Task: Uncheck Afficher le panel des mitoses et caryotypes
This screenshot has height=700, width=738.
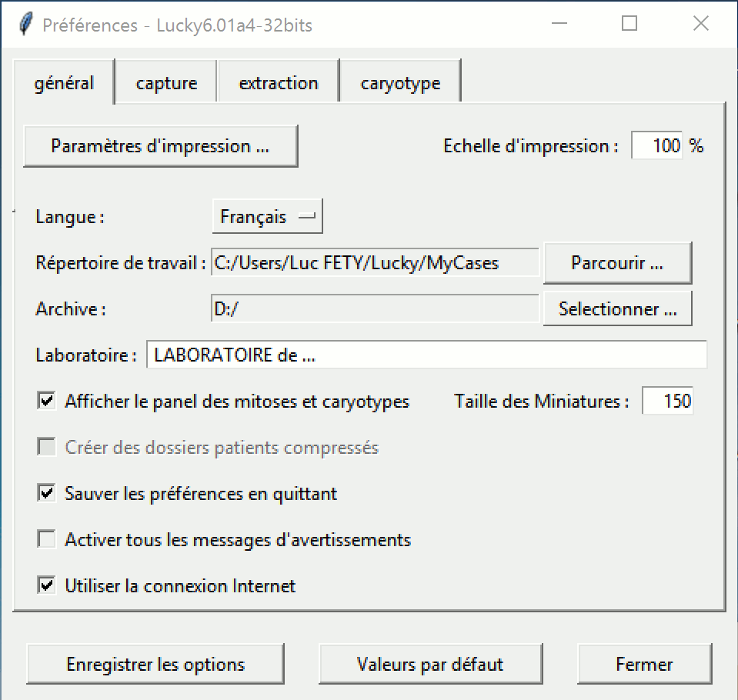Action: pos(48,401)
